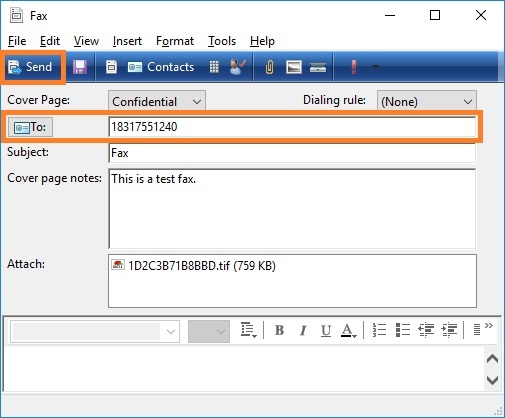
Task: Click the To: recipients button
Action: click(30, 127)
